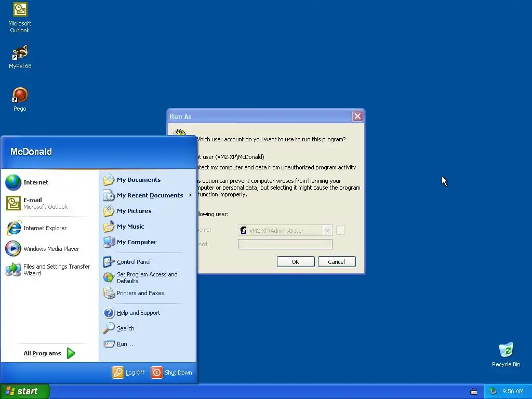Viewport: 532px width, 399px height.
Task: Click the Log Off button
Action: (x=128, y=373)
